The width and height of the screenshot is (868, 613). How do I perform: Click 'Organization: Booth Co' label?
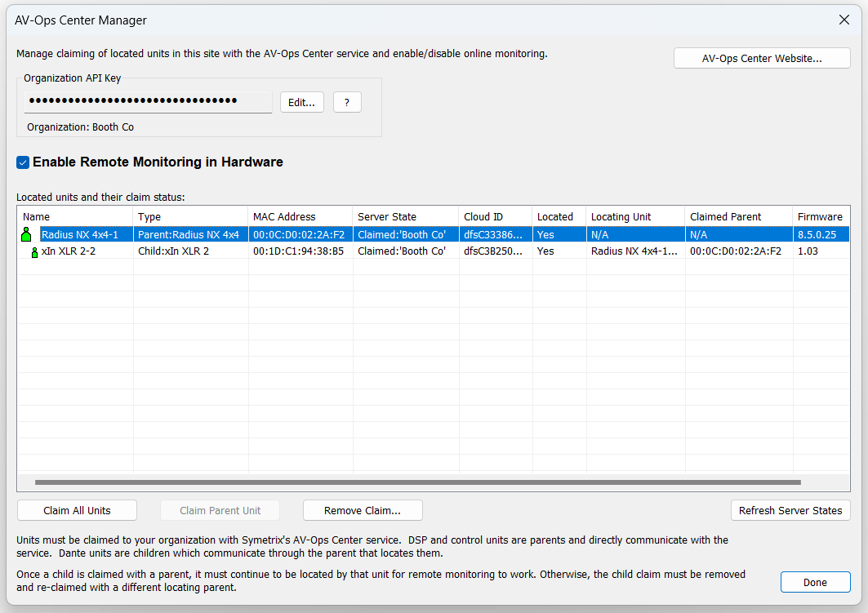tap(80, 127)
